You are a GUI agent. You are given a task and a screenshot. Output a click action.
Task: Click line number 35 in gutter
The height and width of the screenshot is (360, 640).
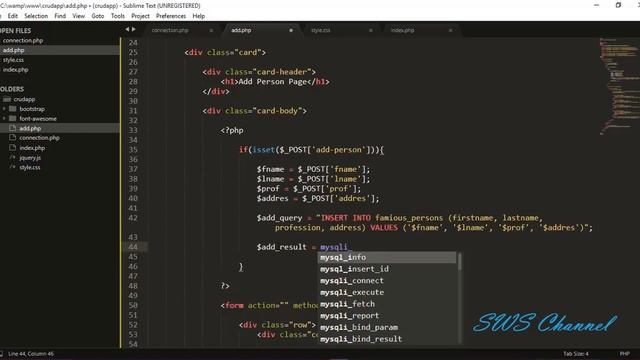point(133,150)
